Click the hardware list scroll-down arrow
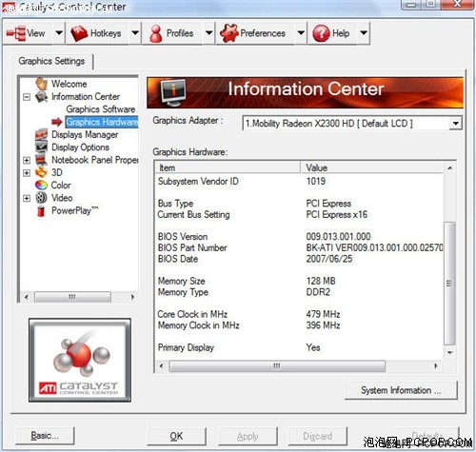The height and width of the screenshot is (452, 476). 449,352
